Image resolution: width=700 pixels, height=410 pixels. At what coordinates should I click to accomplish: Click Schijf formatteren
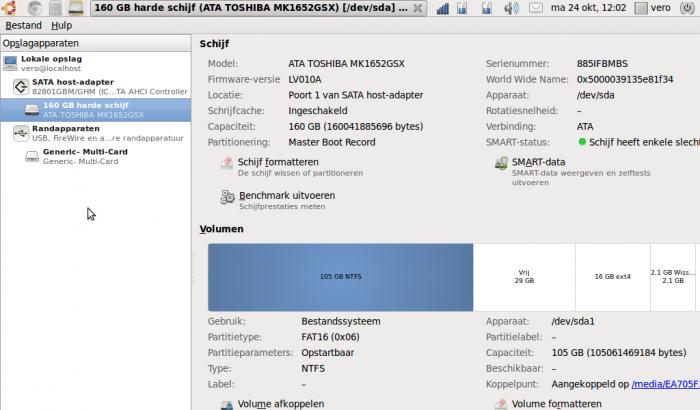[278, 162]
